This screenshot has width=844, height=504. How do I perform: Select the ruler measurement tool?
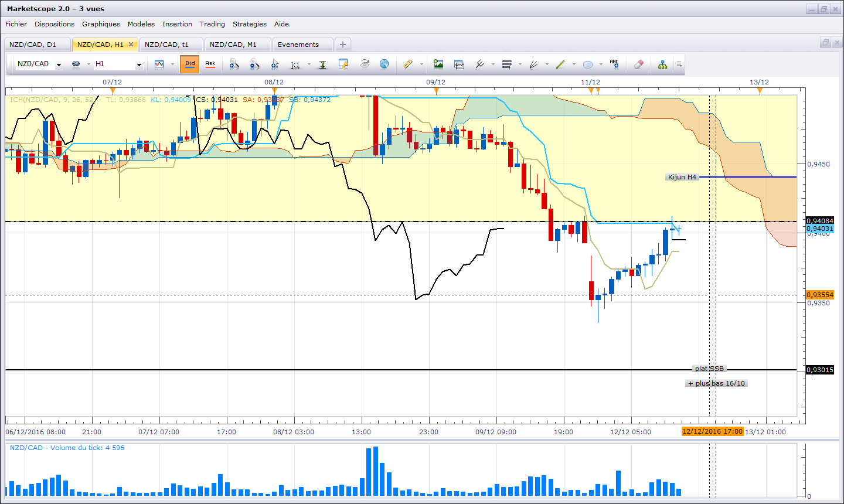pyautogui.click(x=409, y=64)
